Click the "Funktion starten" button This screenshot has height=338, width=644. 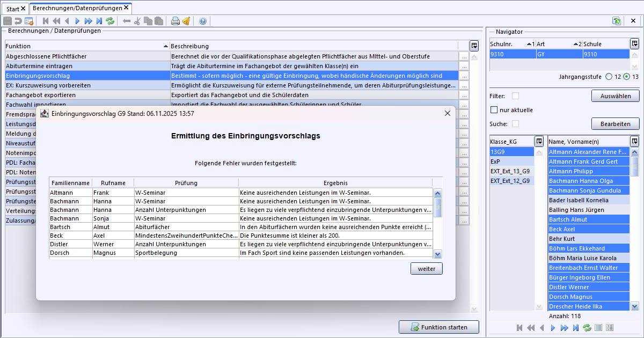pyautogui.click(x=438, y=327)
